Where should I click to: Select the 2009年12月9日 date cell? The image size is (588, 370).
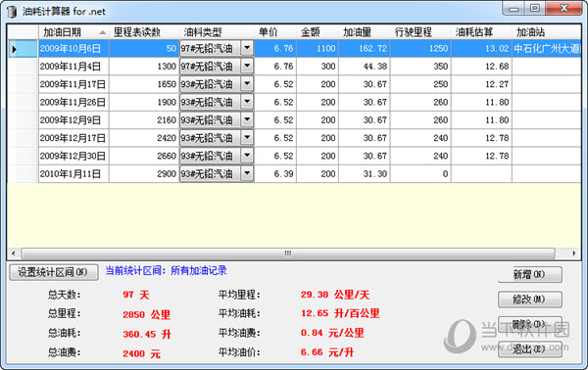coord(73,120)
